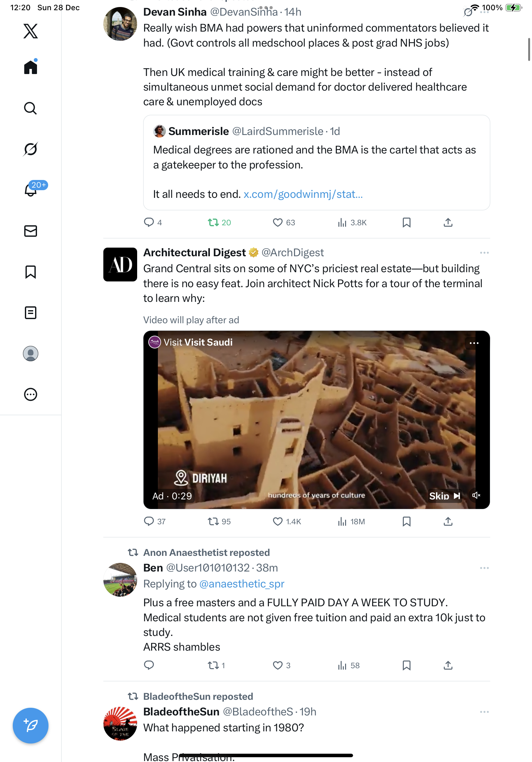Image resolution: width=532 pixels, height=762 pixels.
Task: Open three-dot menu on Visit Saudi video
Action: 474,343
